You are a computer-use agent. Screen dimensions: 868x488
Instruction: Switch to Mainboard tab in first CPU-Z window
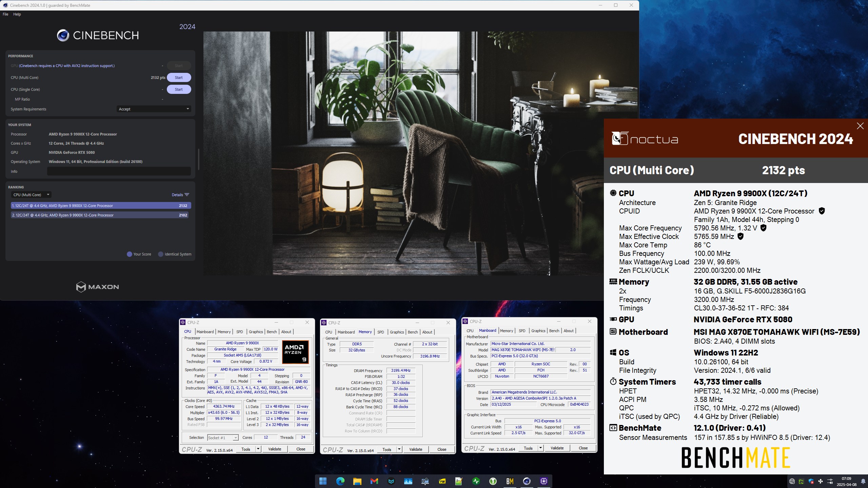(205, 332)
